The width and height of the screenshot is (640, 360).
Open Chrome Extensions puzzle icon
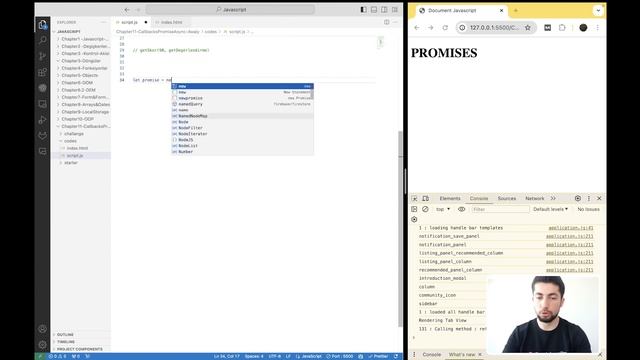click(562, 28)
